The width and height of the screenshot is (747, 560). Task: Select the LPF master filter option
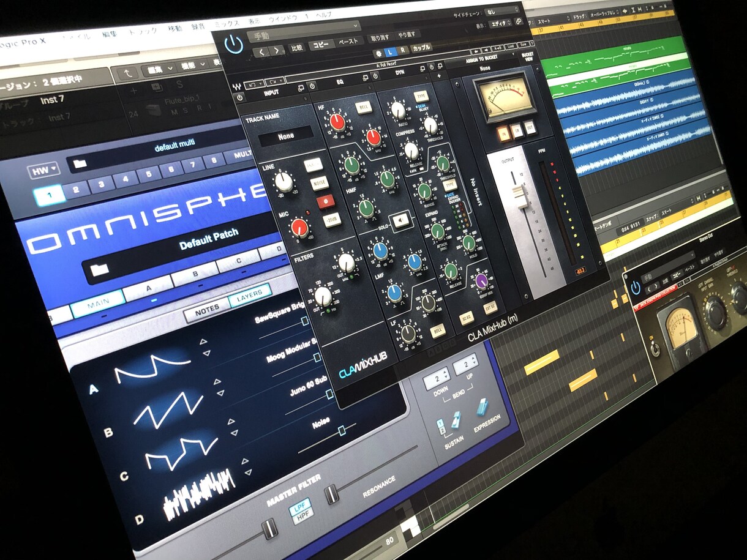[300, 507]
